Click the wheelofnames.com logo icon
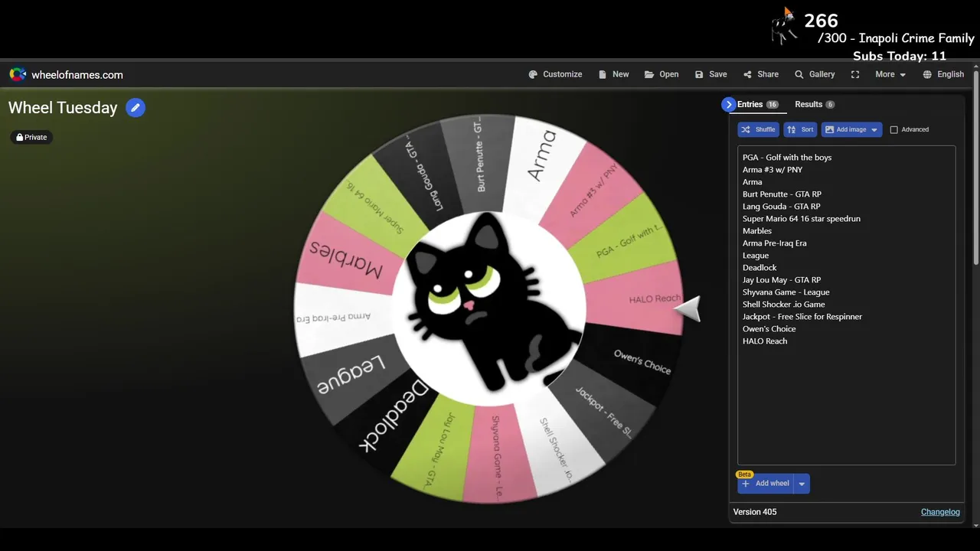 pos(18,74)
